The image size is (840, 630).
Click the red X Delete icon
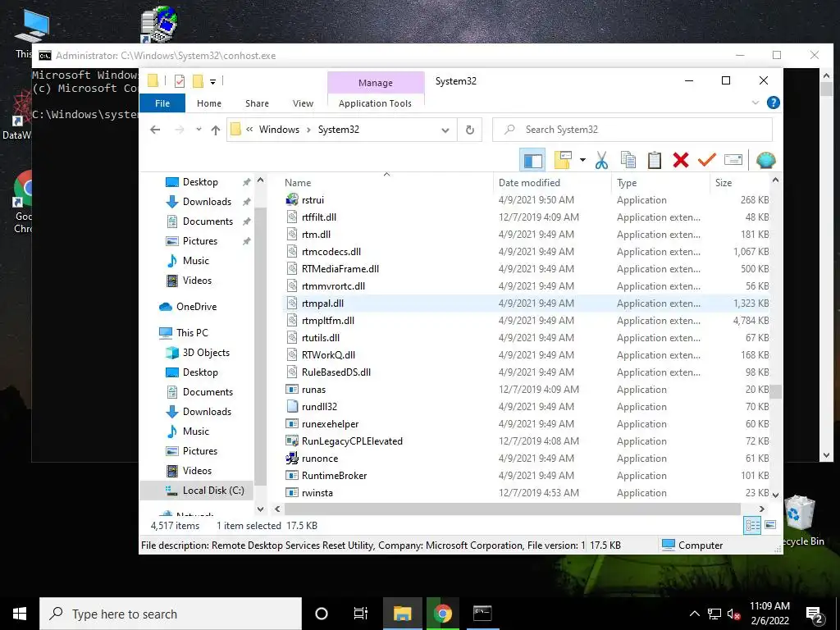click(680, 160)
